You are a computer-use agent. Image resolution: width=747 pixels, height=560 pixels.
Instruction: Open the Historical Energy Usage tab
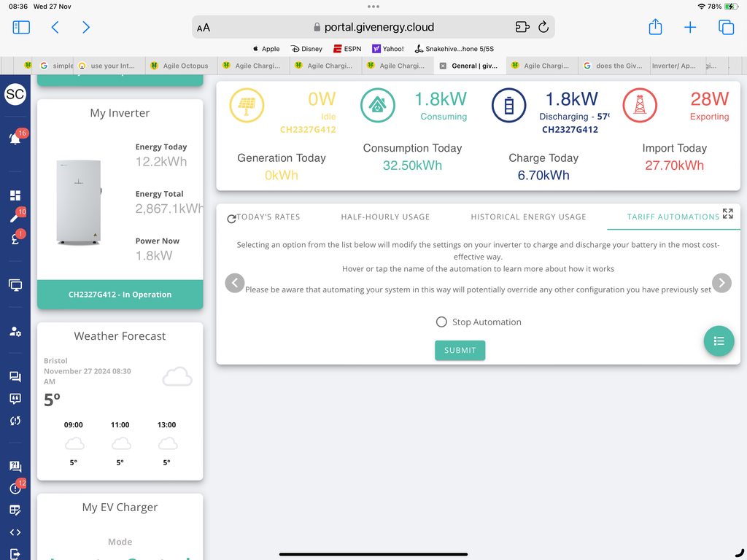point(528,217)
